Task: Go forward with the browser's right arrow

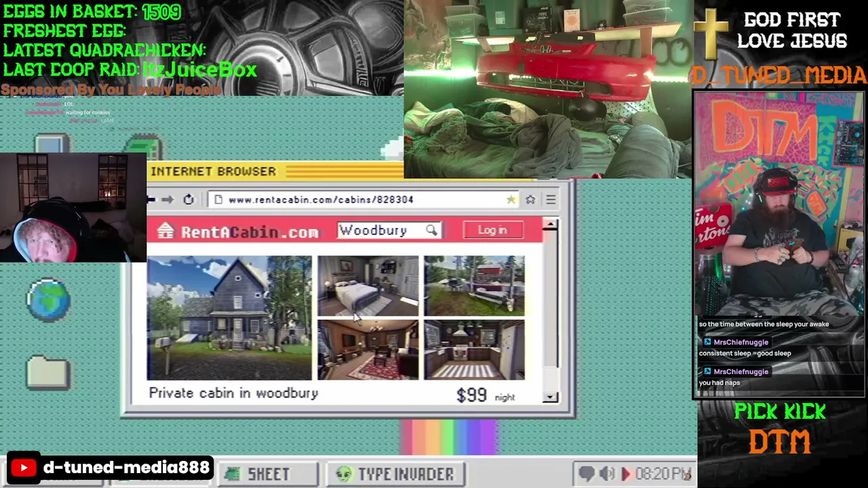Action: click(x=167, y=199)
